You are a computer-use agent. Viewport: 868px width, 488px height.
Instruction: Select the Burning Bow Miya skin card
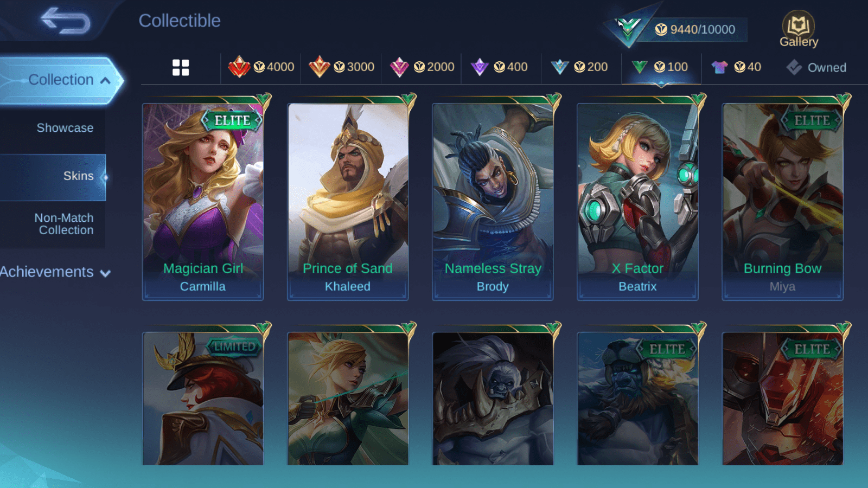[782, 201]
